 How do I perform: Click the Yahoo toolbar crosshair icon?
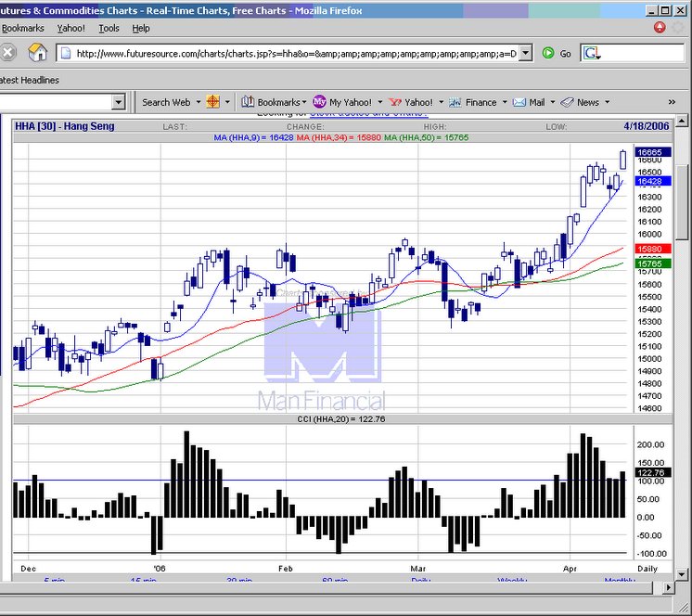(213, 102)
